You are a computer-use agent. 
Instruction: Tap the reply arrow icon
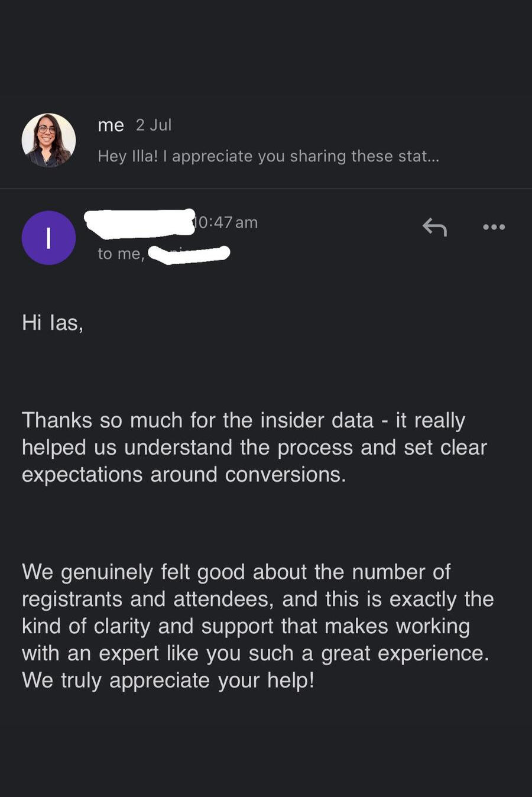(x=434, y=226)
